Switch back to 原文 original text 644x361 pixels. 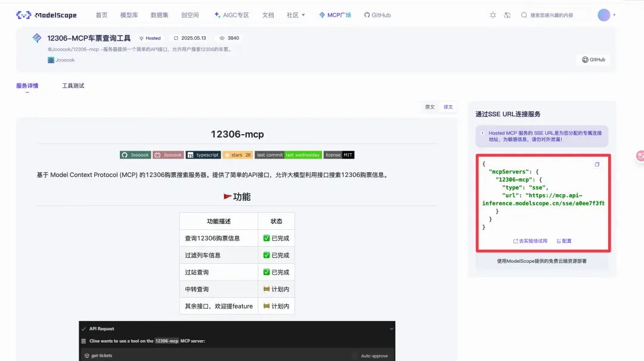coord(431,107)
